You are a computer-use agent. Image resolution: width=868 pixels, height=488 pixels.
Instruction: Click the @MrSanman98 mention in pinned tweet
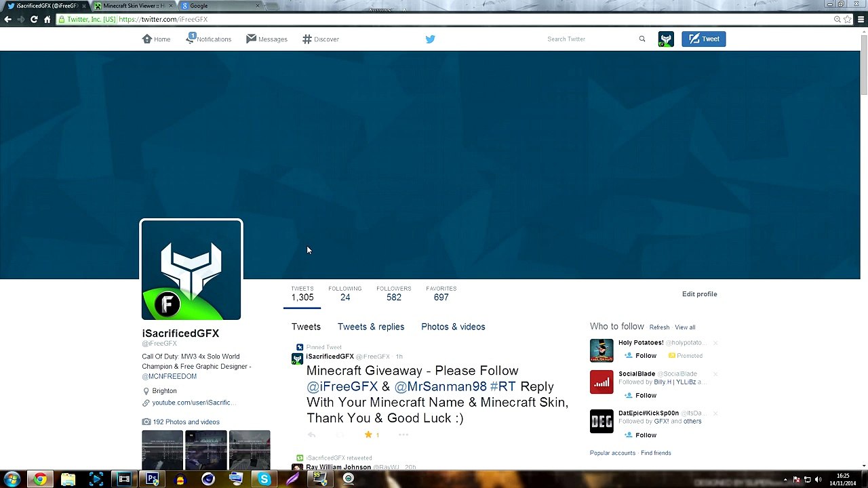[x=441, y=386]
